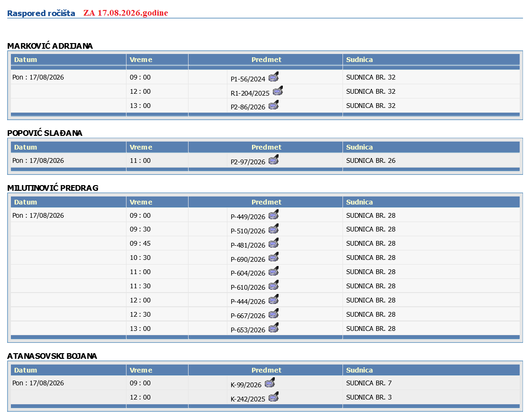Click case number P-481/2026
532x418 pixels.
(x=248, y=245)
